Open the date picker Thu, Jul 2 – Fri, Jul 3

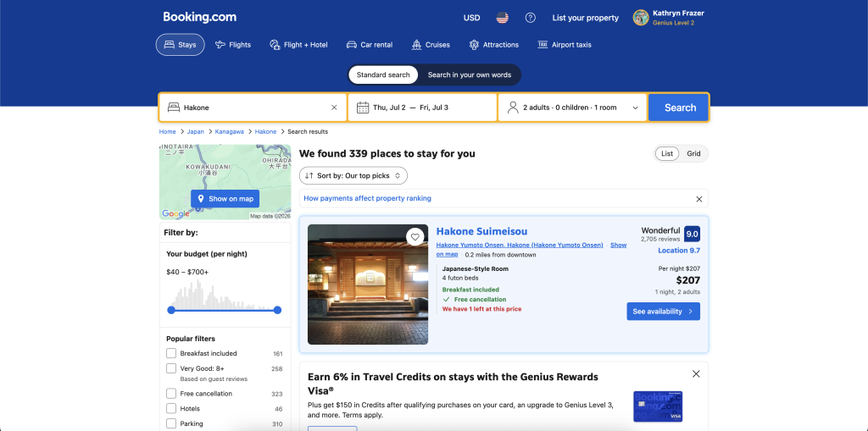point(422,108)
